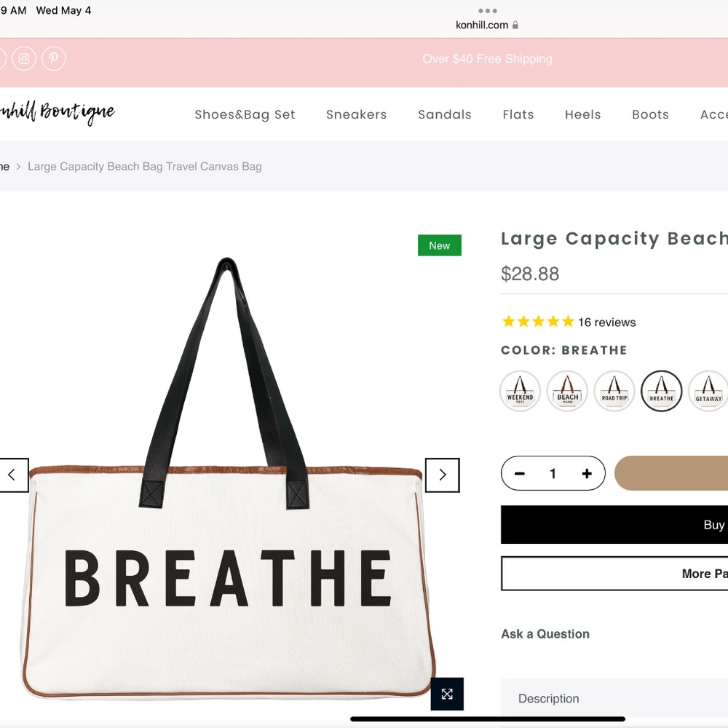The height and width of the screenshot is (728, 728).
Task: Decrease quantity with the minus button
Action: coord(520,474)
